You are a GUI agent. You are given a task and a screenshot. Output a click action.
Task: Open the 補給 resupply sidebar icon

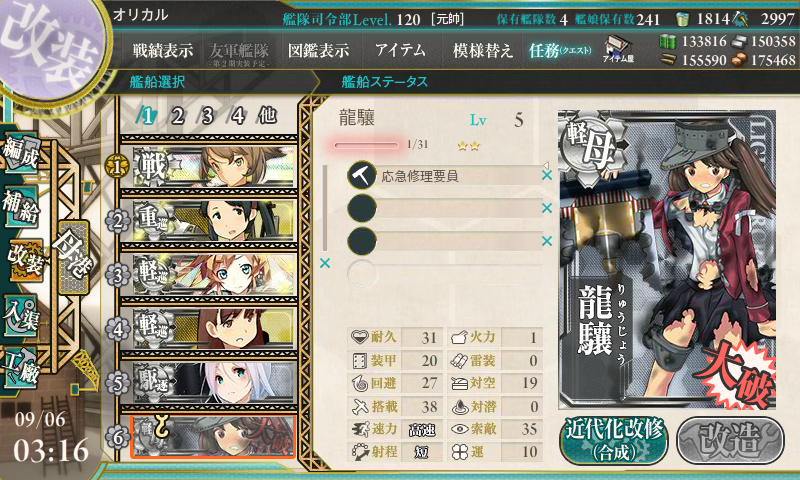21,206
